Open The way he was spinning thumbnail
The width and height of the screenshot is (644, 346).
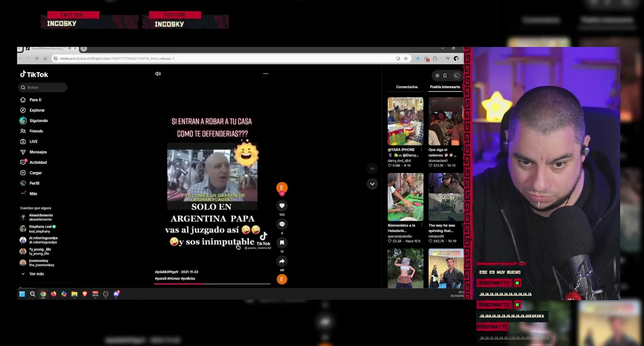446,197
